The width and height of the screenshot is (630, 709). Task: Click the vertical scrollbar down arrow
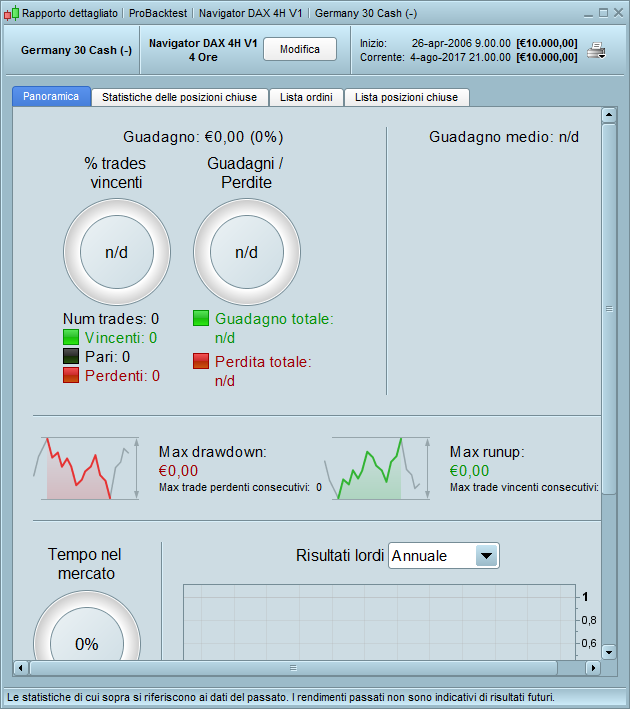[609, 652]
